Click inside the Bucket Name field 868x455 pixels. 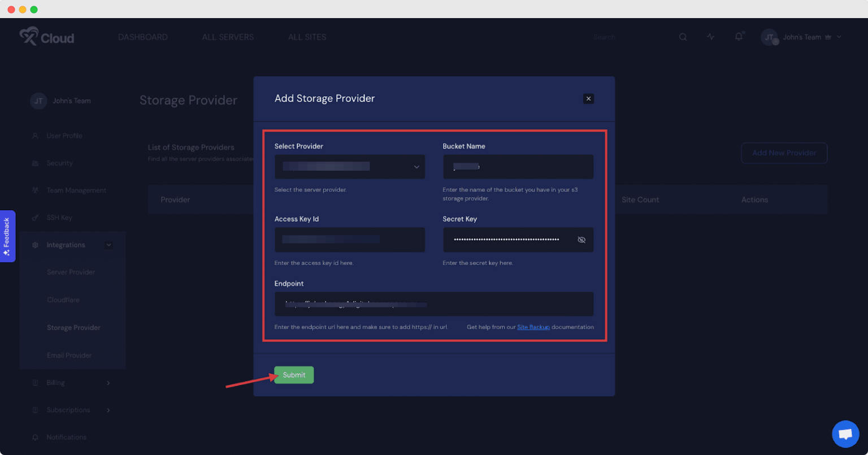pos(518,167)
